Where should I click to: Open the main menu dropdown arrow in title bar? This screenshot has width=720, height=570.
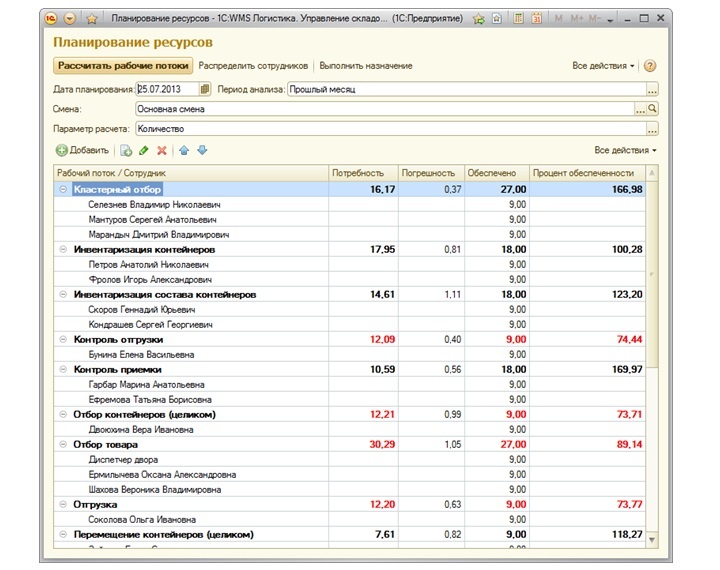pyautogui.click(x=70, y=18)
